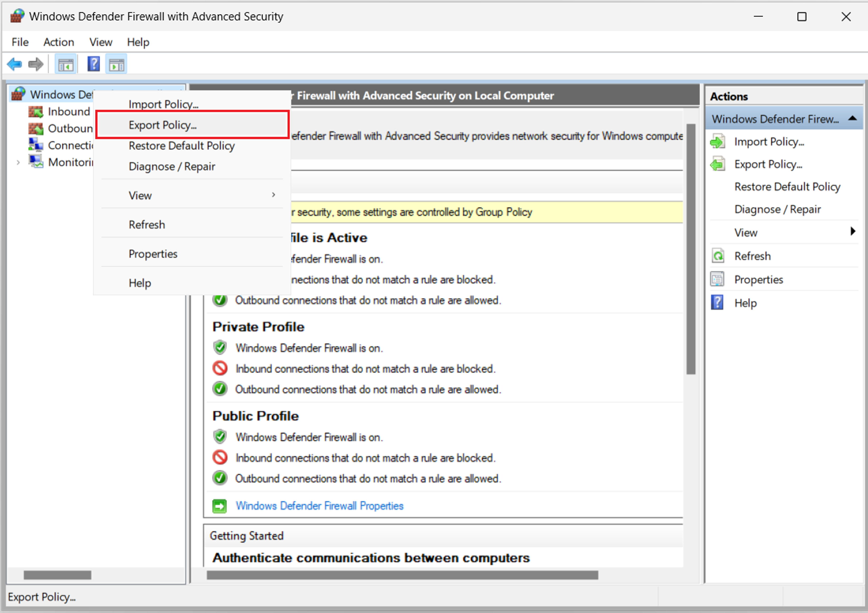Click the Public Profile heading
This screenshot has width=868, height=613.
(256, 416)
